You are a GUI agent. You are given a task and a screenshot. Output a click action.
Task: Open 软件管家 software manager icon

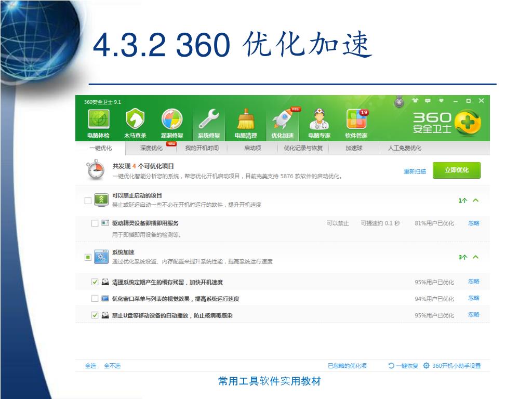[356, 124]
